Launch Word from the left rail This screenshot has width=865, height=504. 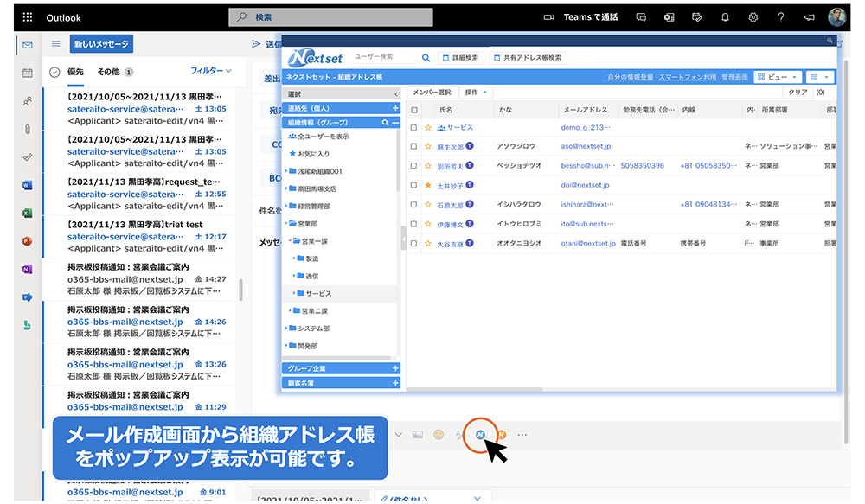(28, 185)
